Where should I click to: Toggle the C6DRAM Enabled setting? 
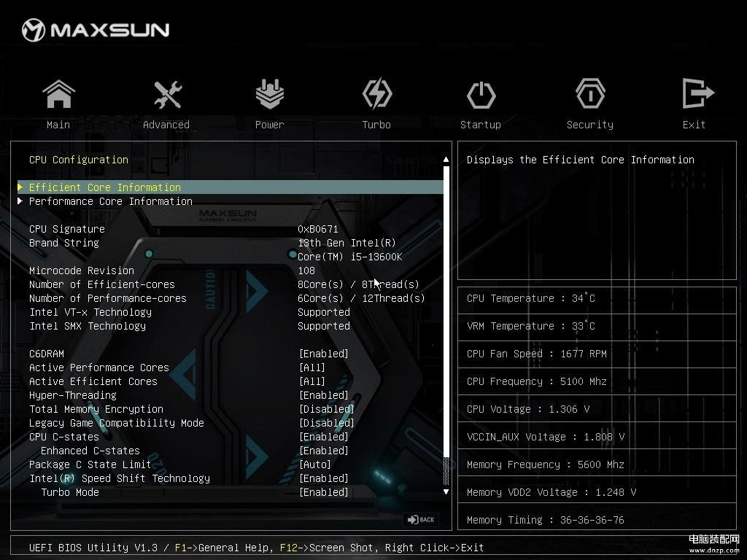[x=323, y=354]
